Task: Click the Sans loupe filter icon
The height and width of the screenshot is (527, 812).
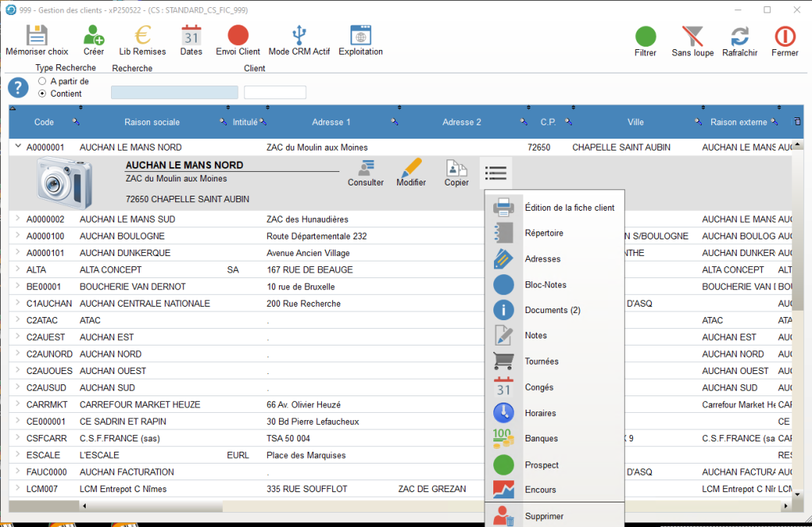Action: click(x=692, y=37)
